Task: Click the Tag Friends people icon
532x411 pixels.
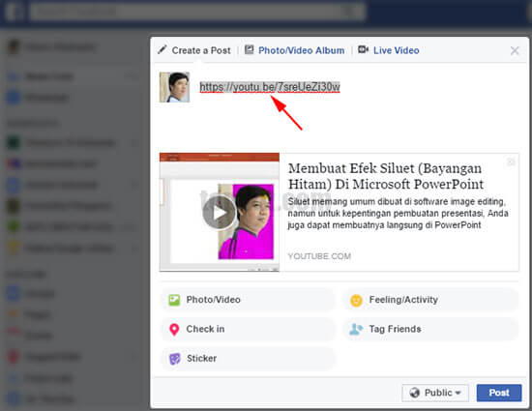Action: click(356, 329)
